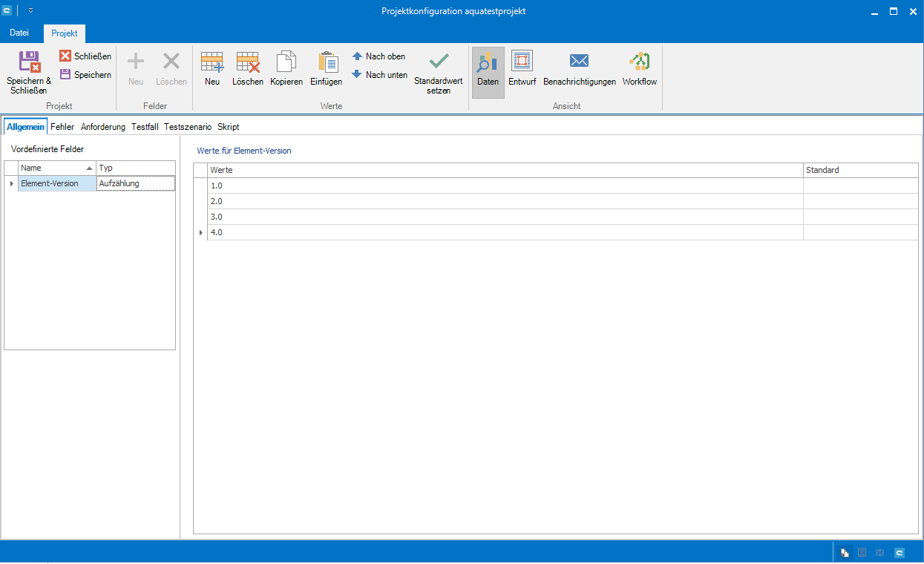
Task: Open the Workflow view
Action: pyautogui.click(x=639, y=69)
